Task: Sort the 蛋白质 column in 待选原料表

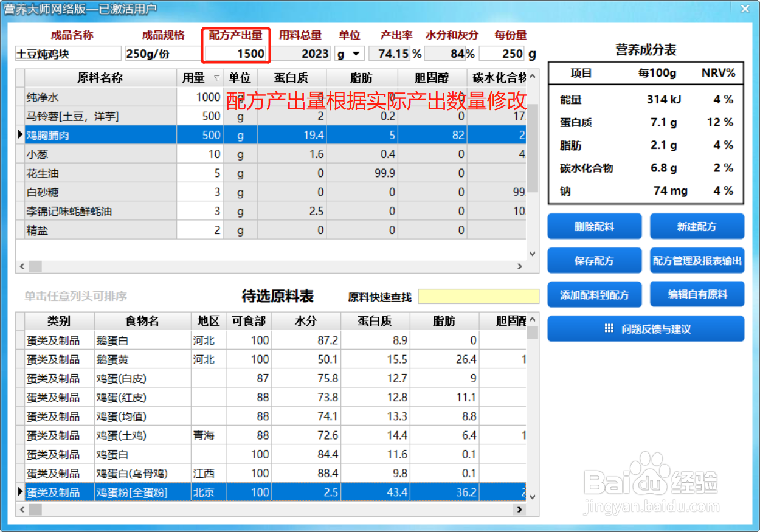Action: pos(376,321)
